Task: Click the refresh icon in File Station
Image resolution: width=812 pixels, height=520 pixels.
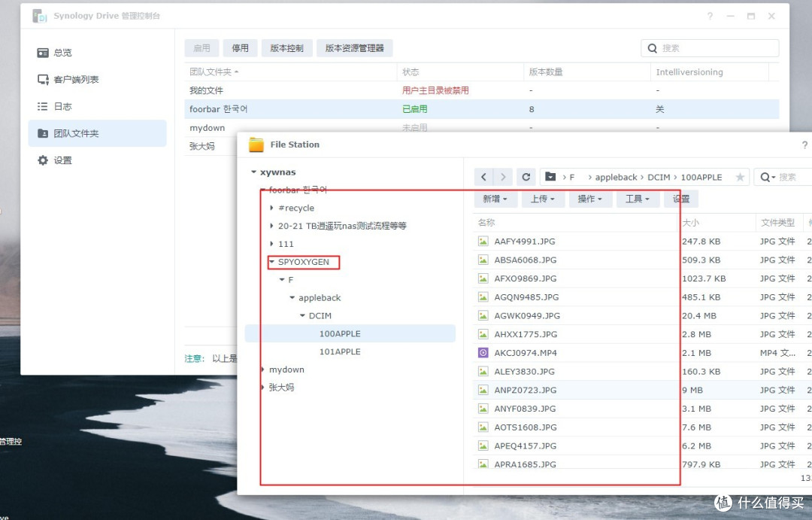Action: (x=524, y=176)
